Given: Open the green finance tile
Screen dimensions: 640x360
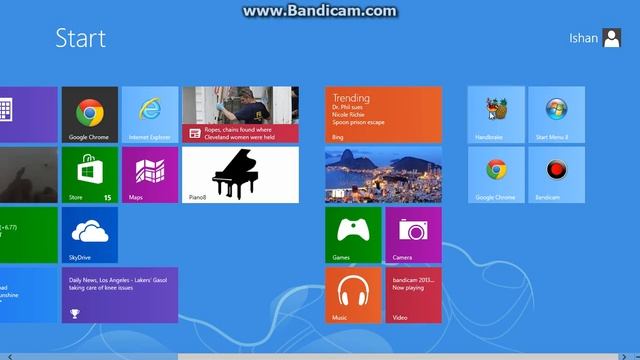Looking at the screenshot, I should click(29, 235).
